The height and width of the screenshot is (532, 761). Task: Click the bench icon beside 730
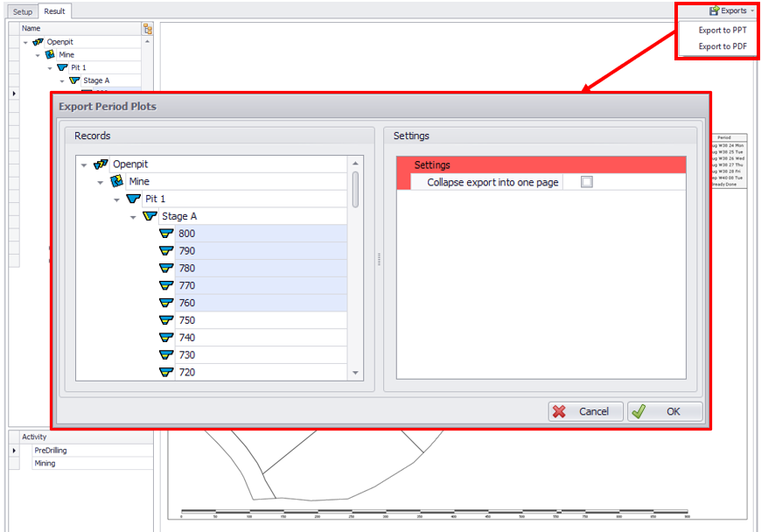166,355
